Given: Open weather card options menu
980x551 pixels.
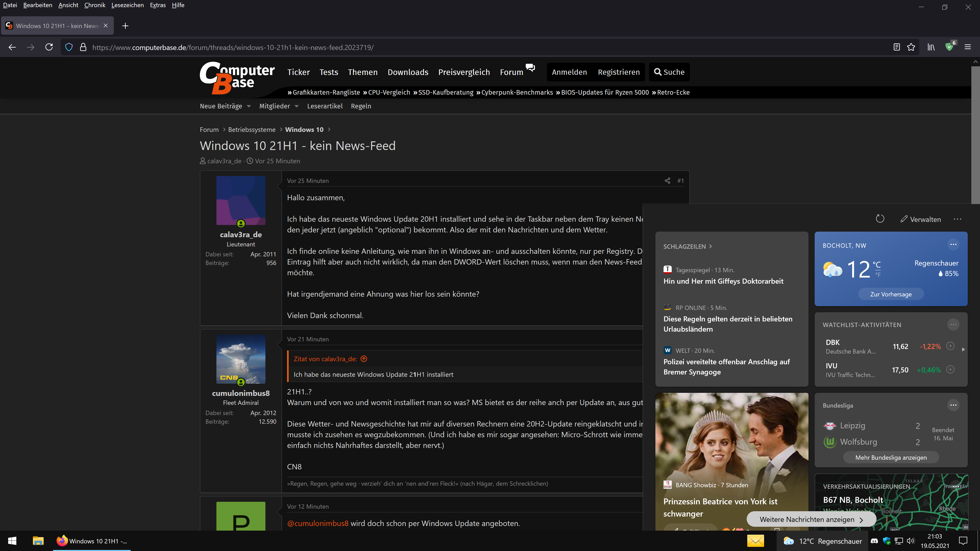Looking at the screenshot, I should [953, 245].
